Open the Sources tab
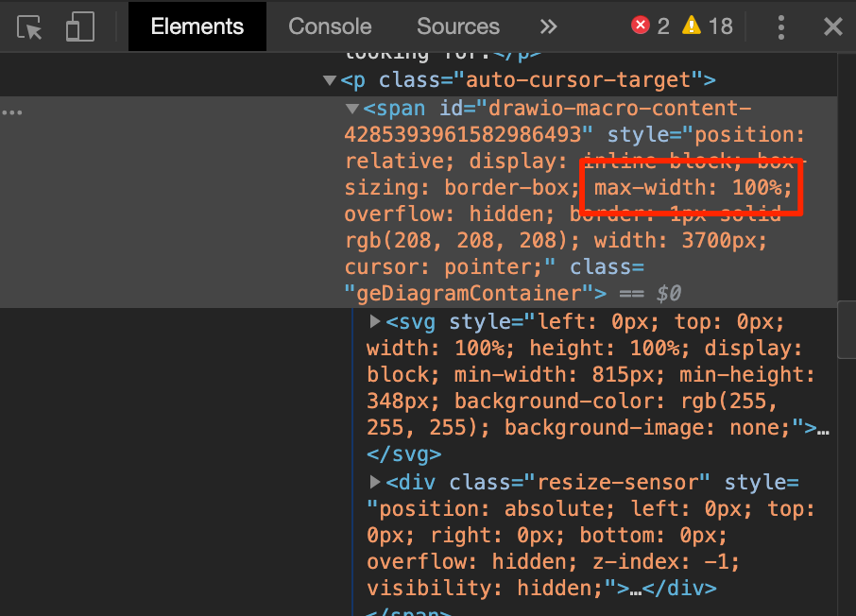Screen dimensions: 856x616 [458, 26]
